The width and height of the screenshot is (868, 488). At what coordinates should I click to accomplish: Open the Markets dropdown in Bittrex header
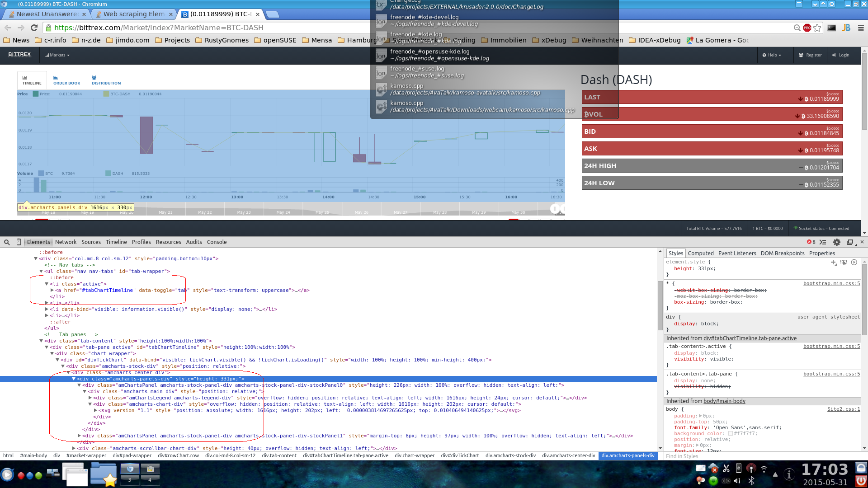click(x=57, y=55)
